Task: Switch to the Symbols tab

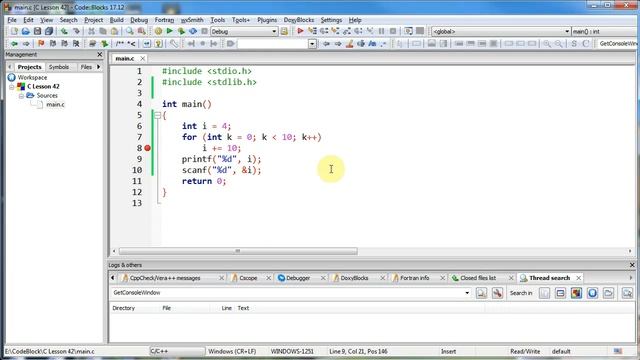Action: [59, 67]
